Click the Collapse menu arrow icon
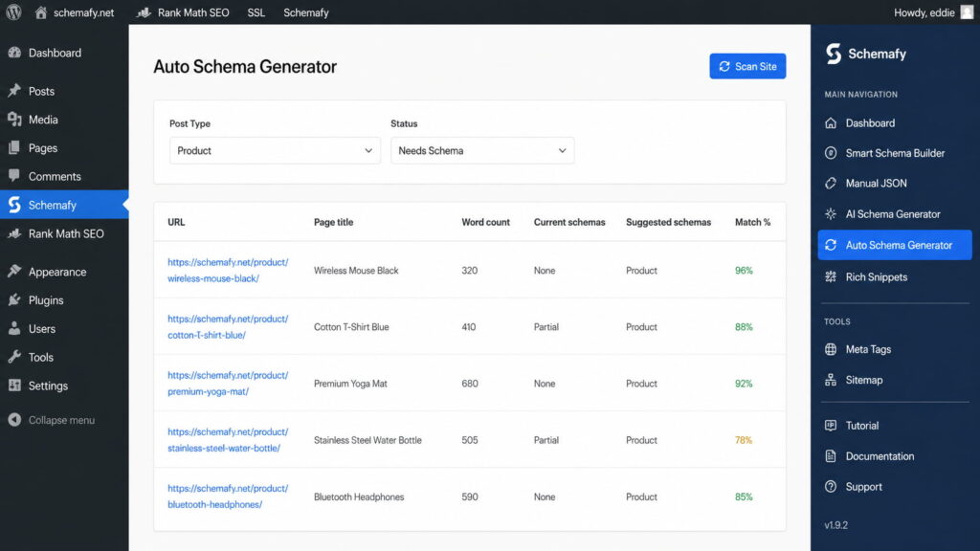980x551 pixels. (14, 420)
